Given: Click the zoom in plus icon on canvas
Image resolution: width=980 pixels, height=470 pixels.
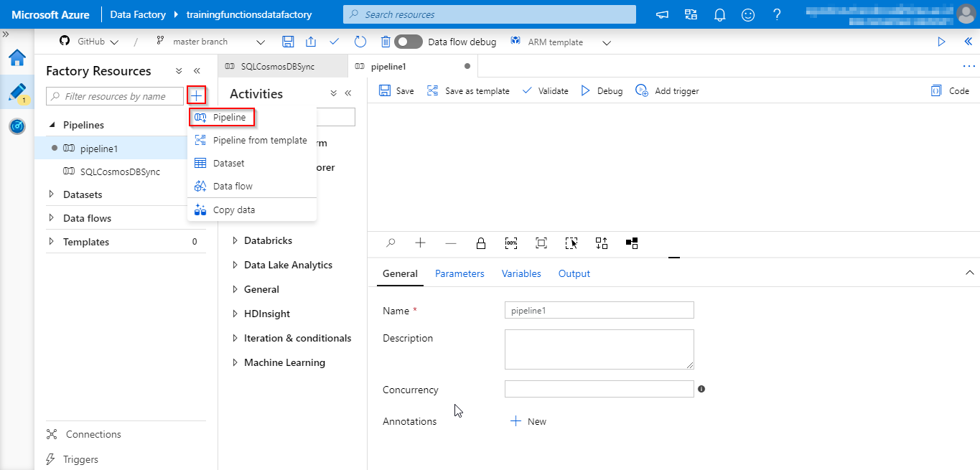Looking at the screenshot, I should pyautogui.click(x=420, y=243).
